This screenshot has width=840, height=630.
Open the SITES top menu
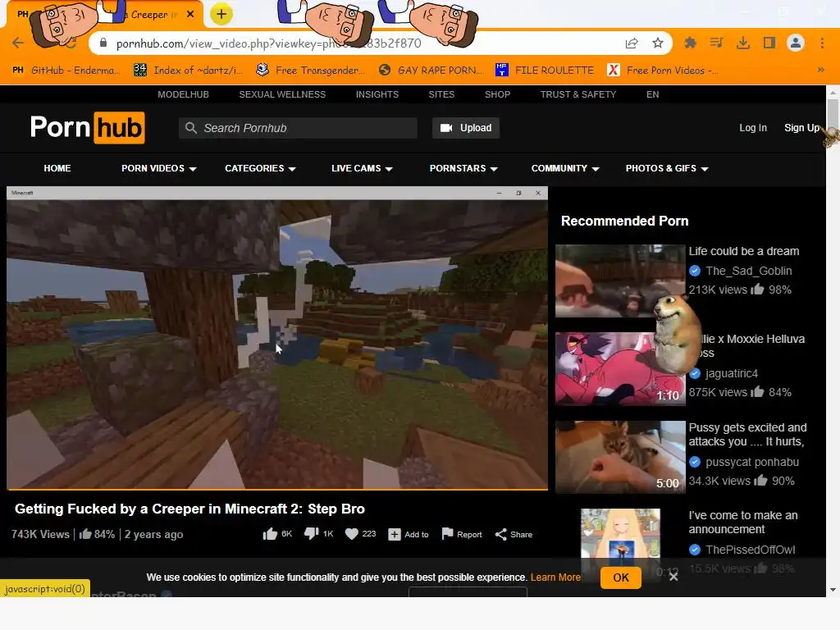pos(441,94)
